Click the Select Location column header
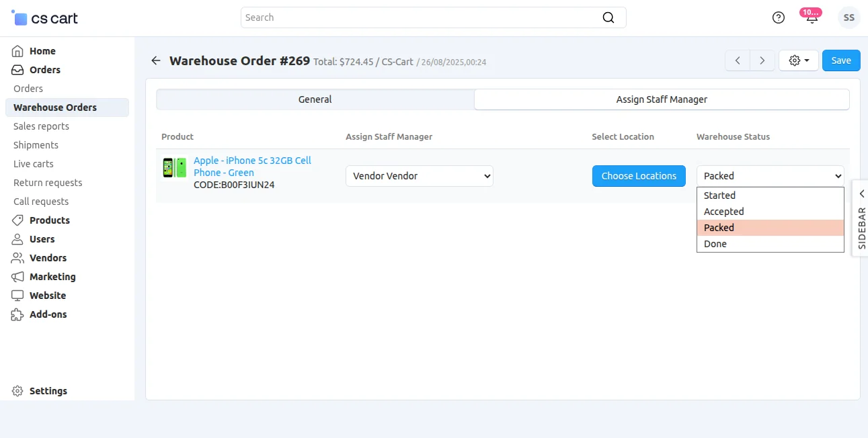This screenshot has width=868, height=438. point(623,136)
